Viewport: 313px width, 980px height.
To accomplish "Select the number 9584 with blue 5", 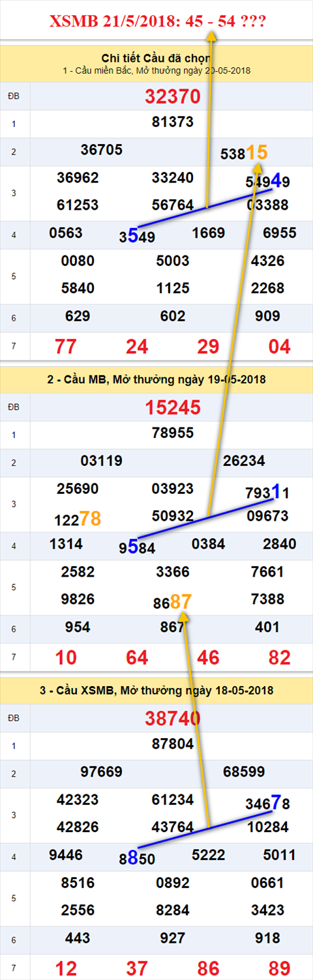I will coord(137,547).
